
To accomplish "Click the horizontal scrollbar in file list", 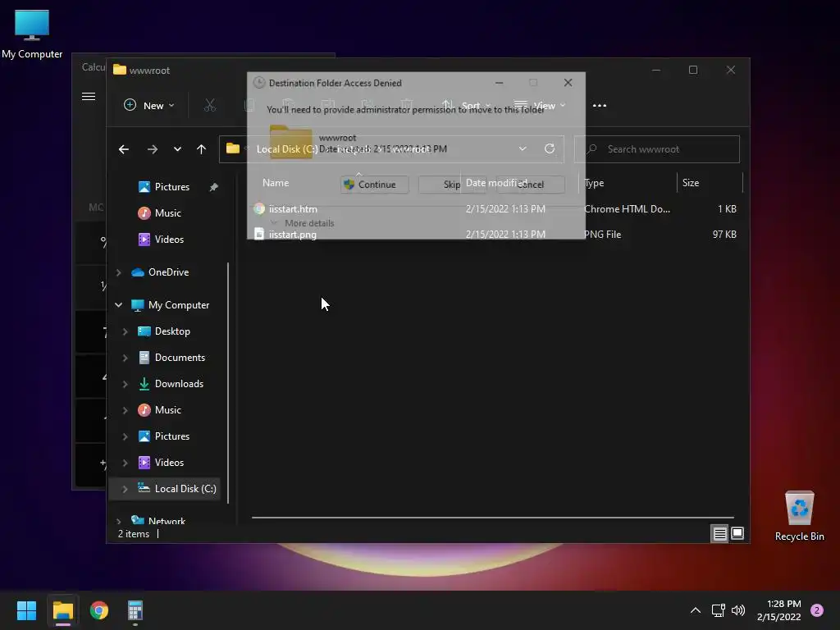I will pos(492,518).
